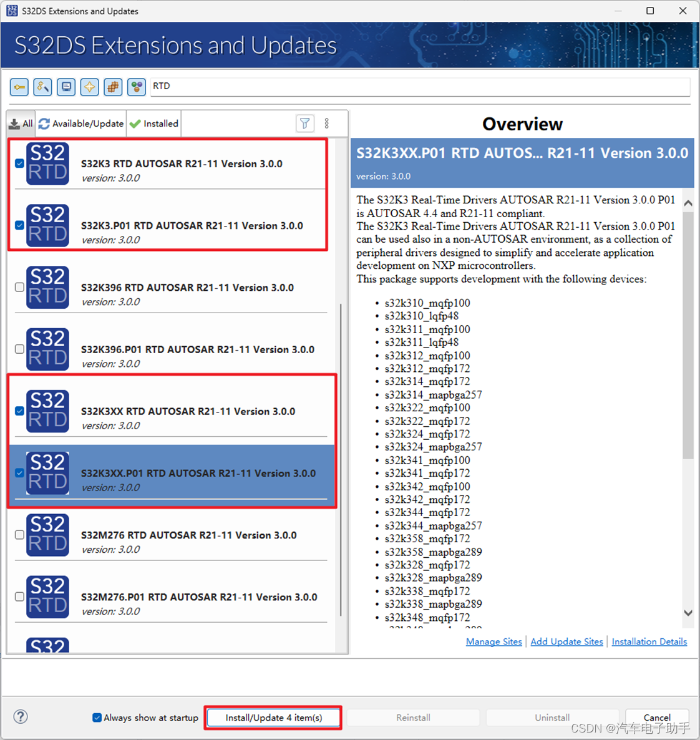Switch to the Available/Update tab
Image resolution: width=700 pixels, height=740 pixels.
click(81, 124)
